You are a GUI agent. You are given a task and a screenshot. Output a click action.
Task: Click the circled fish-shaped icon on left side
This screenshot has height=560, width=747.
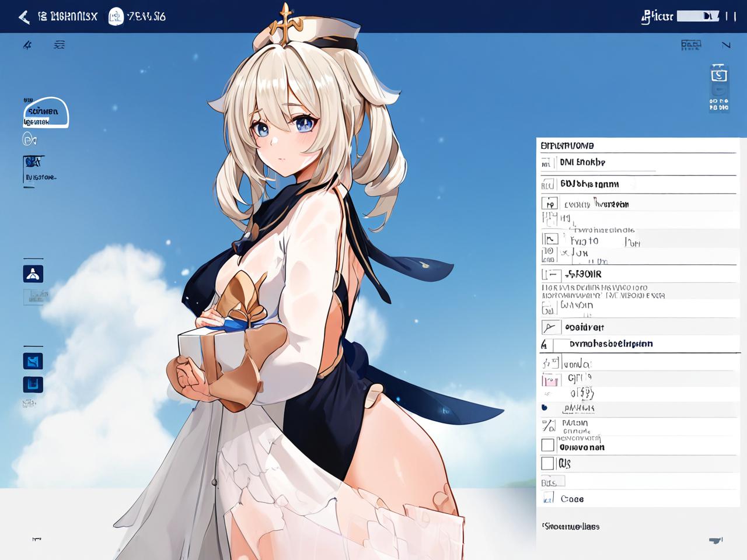[29, 139]
